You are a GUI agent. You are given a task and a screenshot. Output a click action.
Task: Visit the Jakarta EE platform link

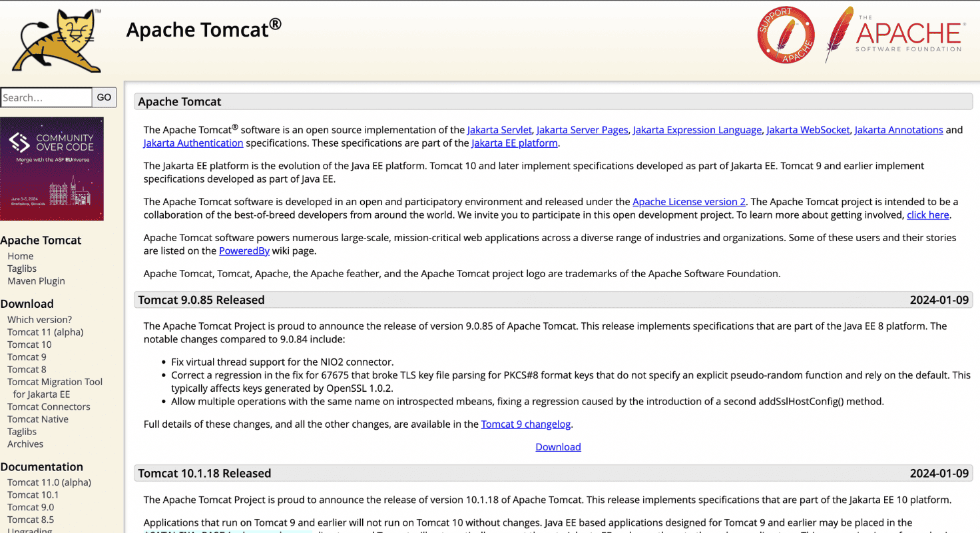pyautogui.click(x=514, y=143)
